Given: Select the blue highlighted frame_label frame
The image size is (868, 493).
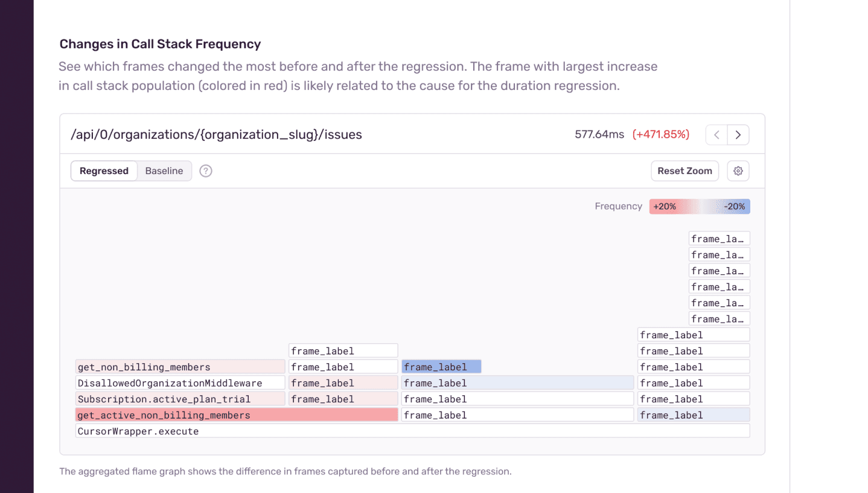Looking at the screenshot, I should pos(441,367).
